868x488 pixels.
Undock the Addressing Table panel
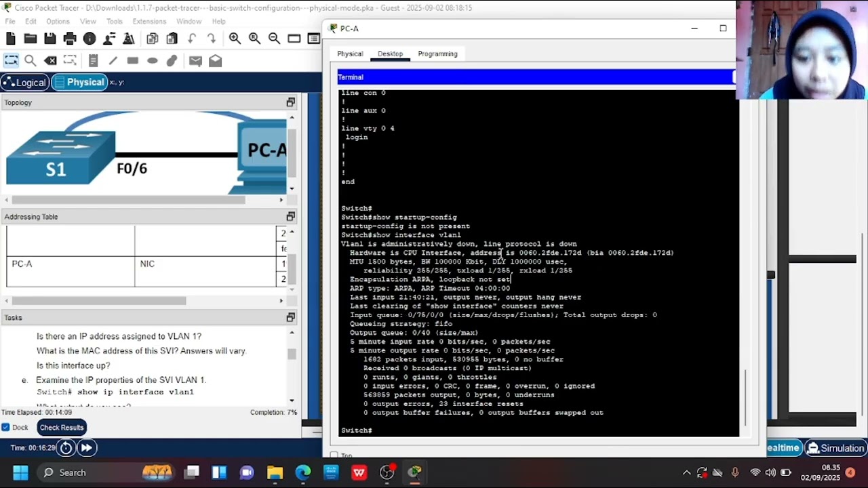(x=290, y=216)
